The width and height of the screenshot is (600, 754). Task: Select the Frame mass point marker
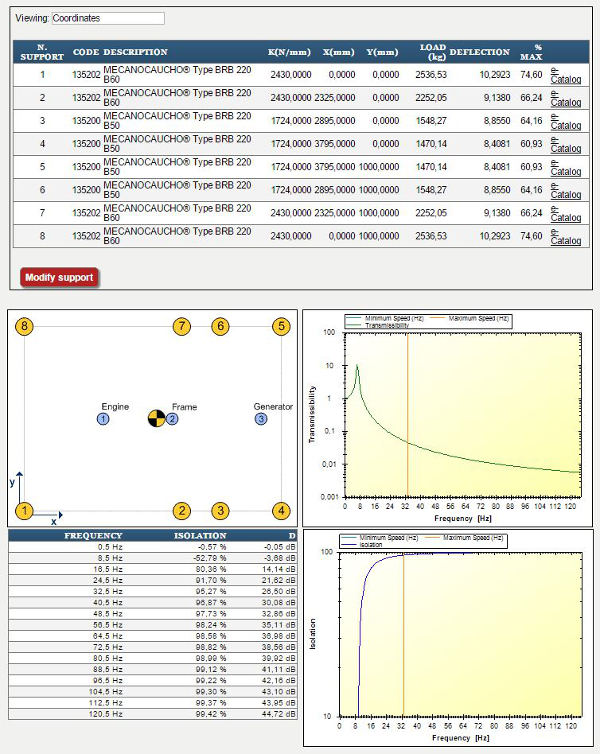click(172, 419)
